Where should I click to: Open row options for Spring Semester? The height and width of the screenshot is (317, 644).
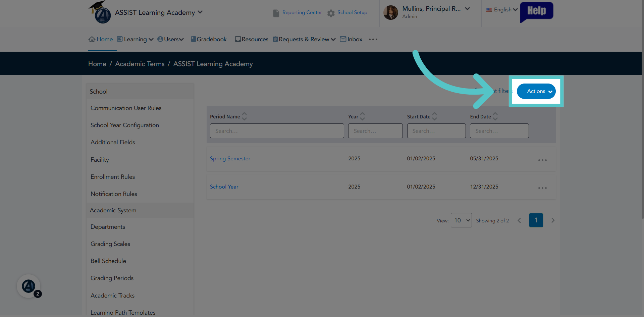(542, 160)
